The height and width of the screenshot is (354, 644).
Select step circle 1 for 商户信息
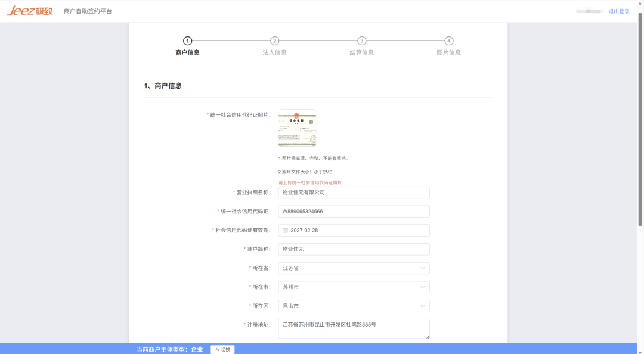pos(189,42)
